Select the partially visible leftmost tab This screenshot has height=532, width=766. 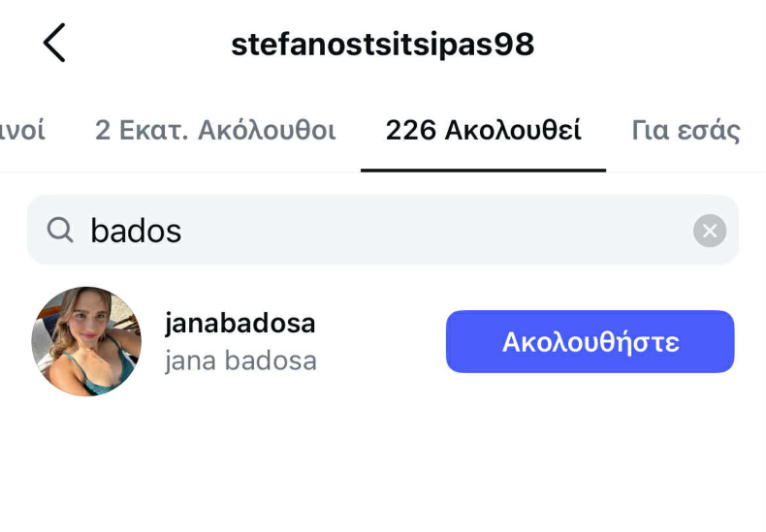[21, 131]
